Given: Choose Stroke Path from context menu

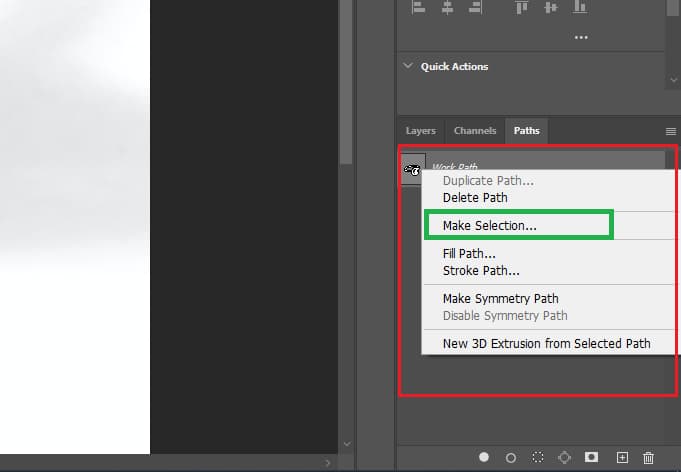Looking at the screenshot, I should 481,271.
